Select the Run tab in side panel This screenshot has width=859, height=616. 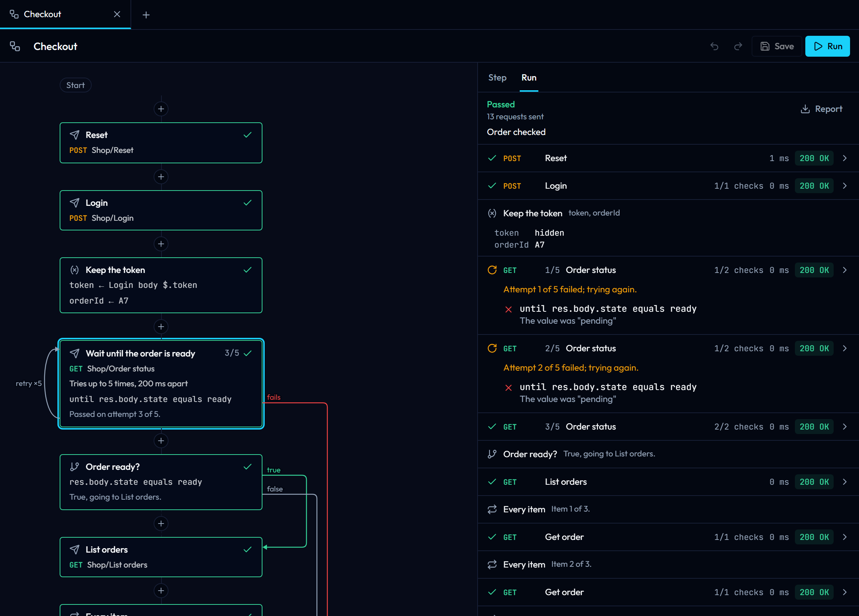click(x=529, y=78)
